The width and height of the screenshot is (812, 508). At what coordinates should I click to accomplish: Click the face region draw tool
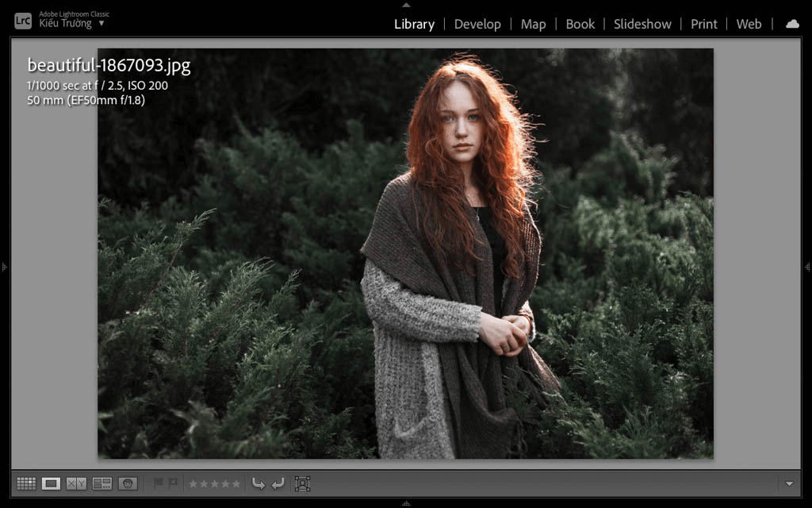coord(302,483)
